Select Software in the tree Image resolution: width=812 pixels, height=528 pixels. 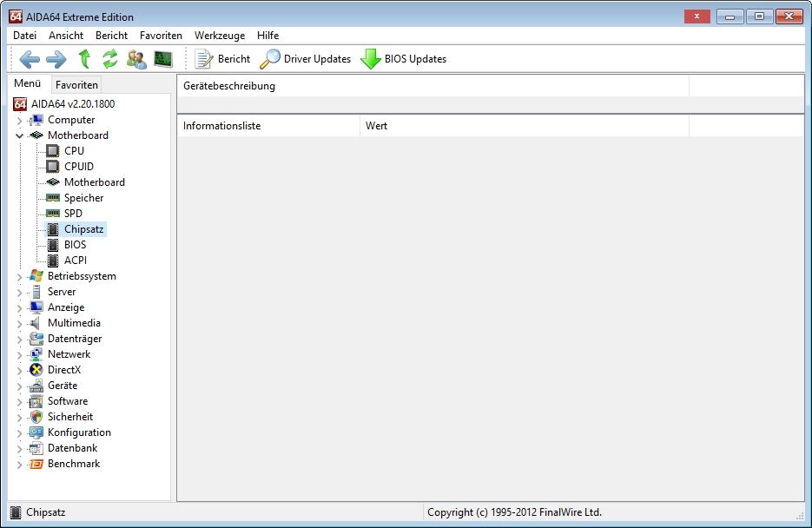click(x=68, y=401)
